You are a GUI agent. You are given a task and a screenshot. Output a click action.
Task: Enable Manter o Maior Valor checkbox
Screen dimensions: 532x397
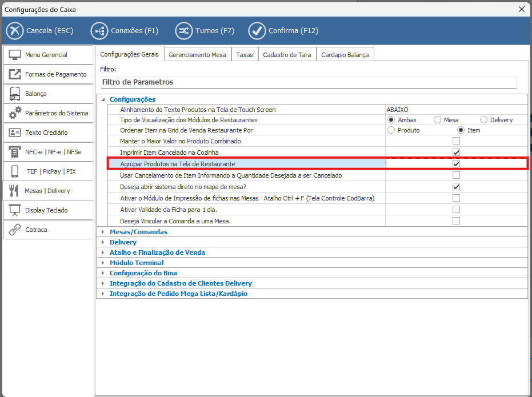click(456, 141)
